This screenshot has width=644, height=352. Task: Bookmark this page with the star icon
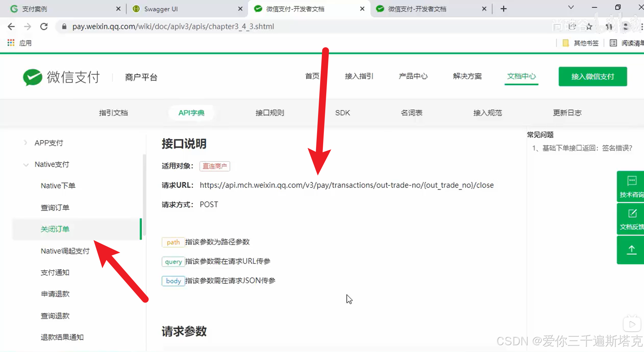(x=589, y=27)
